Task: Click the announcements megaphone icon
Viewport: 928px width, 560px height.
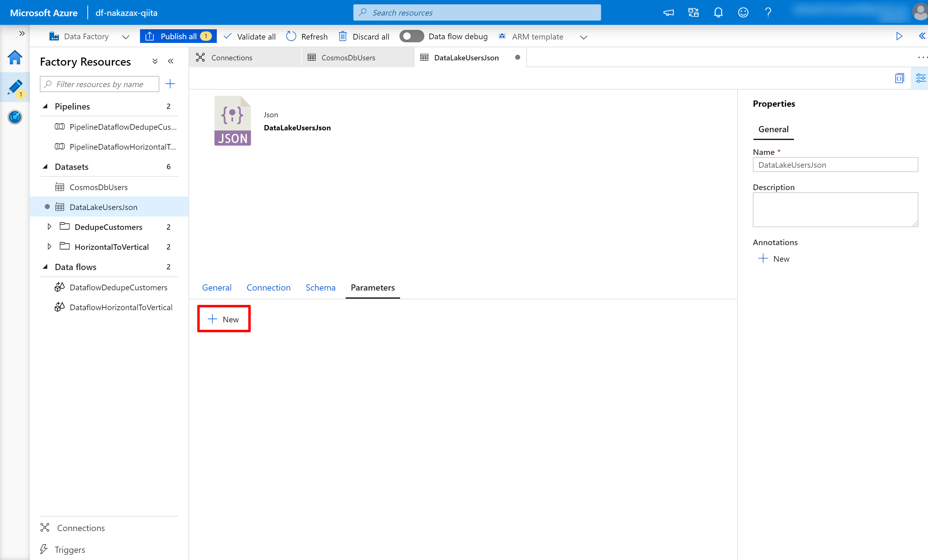Action: [669, 12]
